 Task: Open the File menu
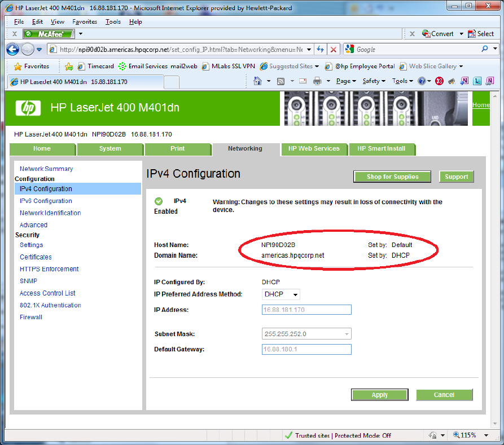(19, 21)
